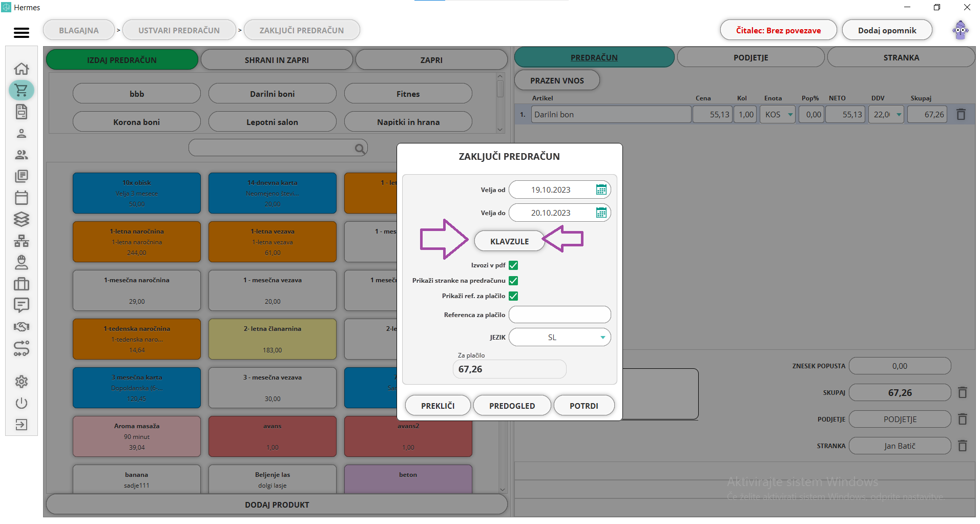The height and width of the screenshot is (524, 980).
Task: Click the logout exit sidebar icon
Action: point(22,425)
